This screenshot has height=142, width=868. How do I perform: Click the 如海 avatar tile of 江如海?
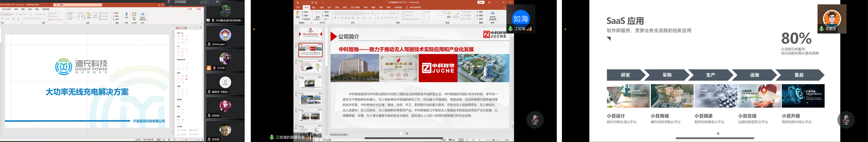point(521,19)
